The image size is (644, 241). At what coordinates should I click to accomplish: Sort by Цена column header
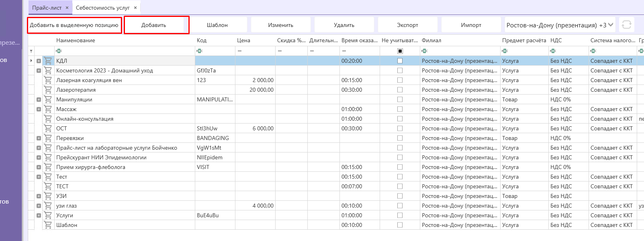[x=255, y=40]
